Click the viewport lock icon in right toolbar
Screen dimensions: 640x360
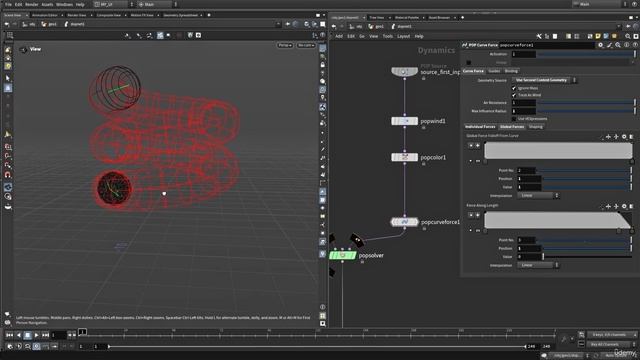click(322, 65)
